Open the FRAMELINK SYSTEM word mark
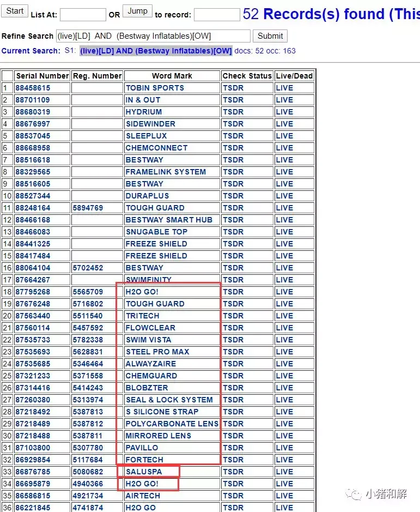Viewport: 420px width, 512px height. (x=166, y=172)
